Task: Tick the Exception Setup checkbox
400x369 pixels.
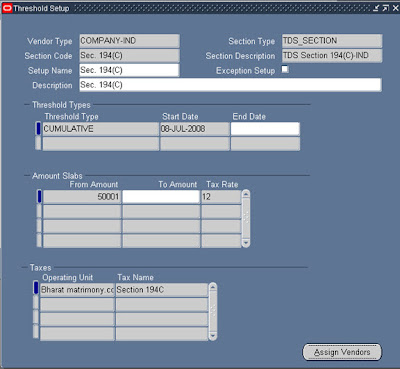Action: (285, 69)
